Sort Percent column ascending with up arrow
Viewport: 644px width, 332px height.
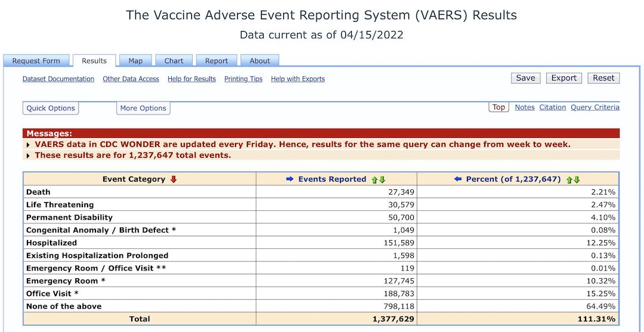[569, 179]
